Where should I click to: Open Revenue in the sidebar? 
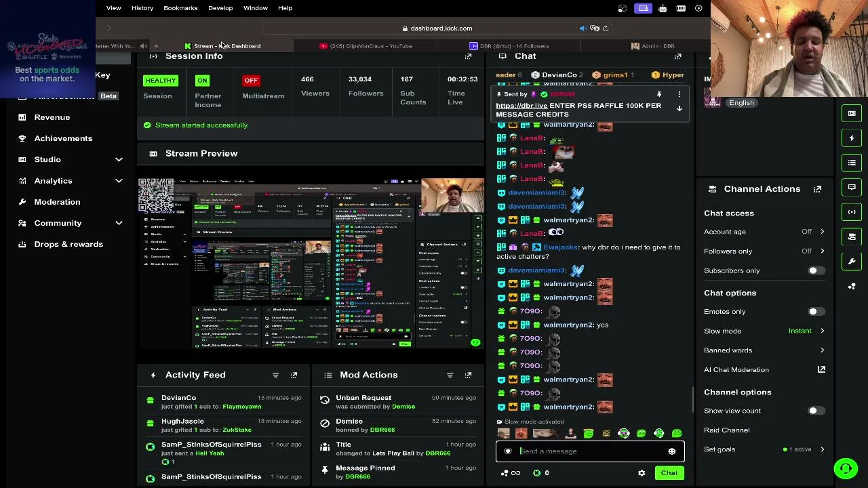[52, 117]
